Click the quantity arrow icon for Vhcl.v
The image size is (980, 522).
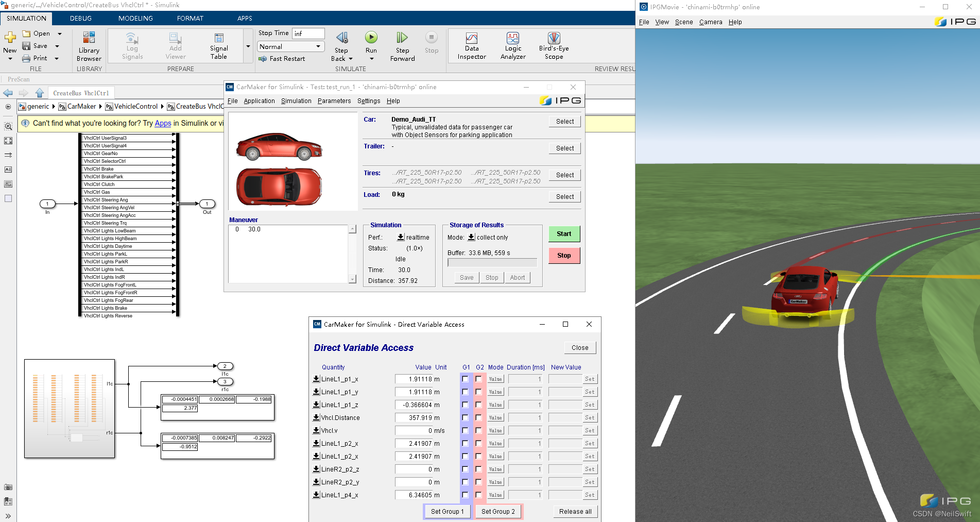(316, 430)
